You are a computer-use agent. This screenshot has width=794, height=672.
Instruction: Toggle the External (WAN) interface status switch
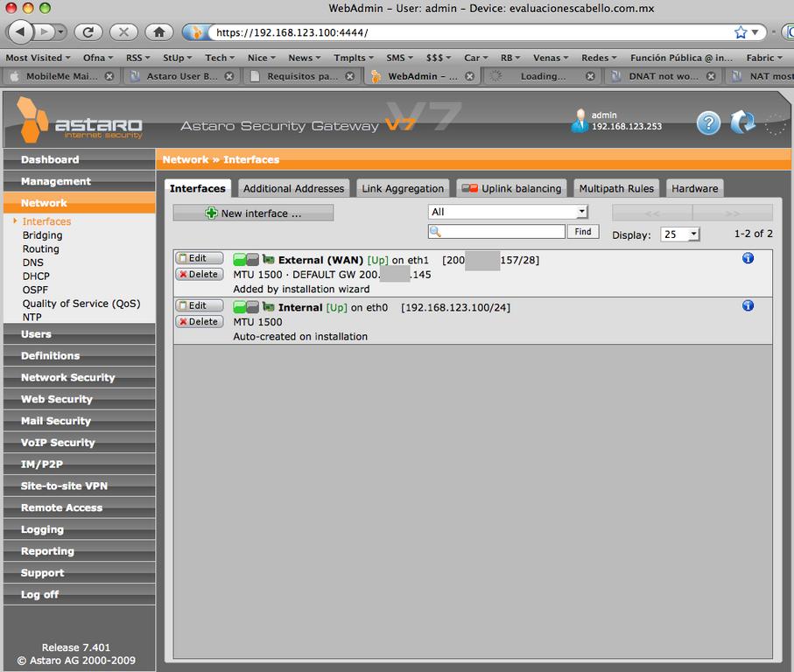point(246,260)
